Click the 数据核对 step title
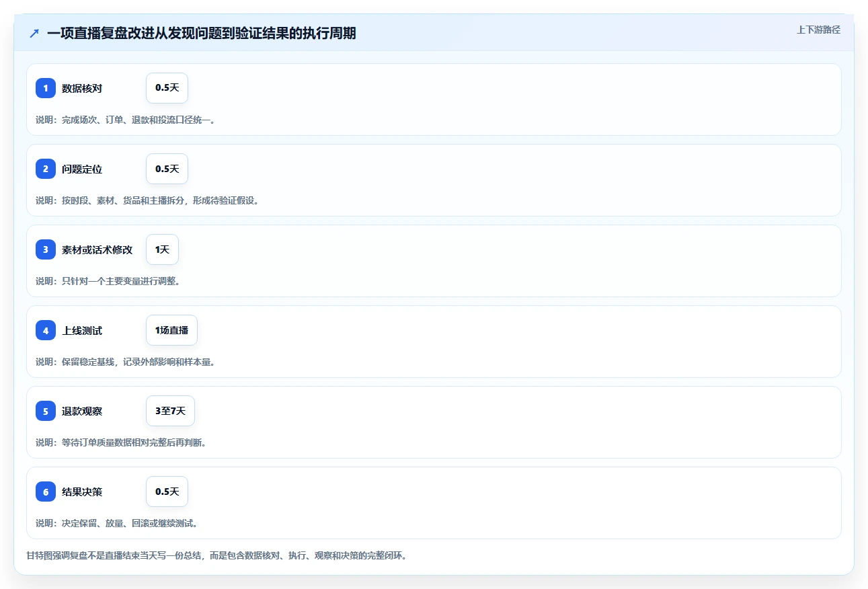 pos(82,88)
